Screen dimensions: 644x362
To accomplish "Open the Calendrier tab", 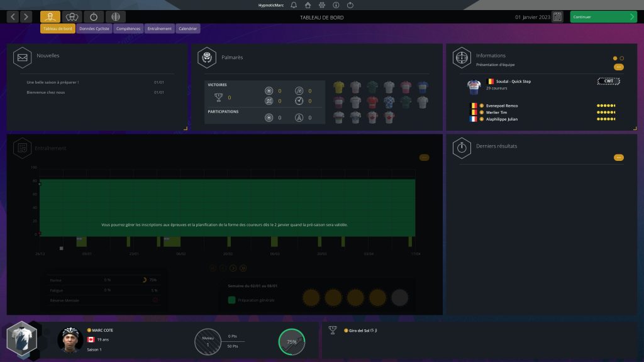I will coord(188,28).
